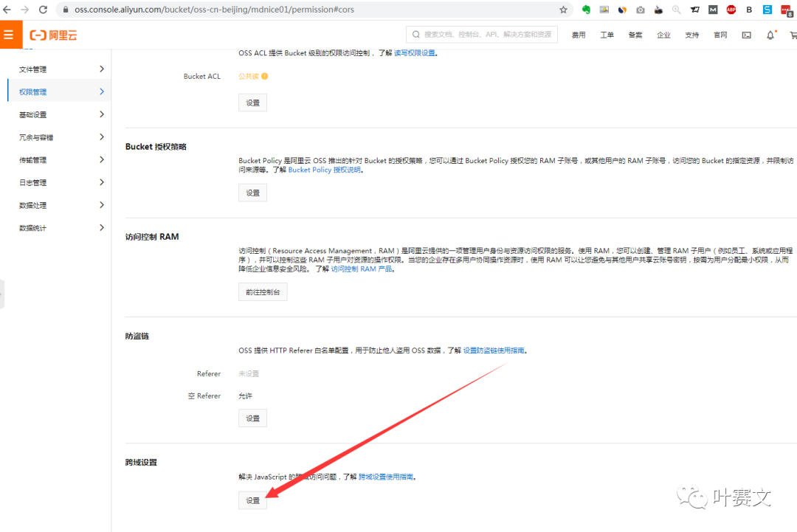Open the M letter extension icon
Screen dimensions: 797x532
[x=713, y=10]
